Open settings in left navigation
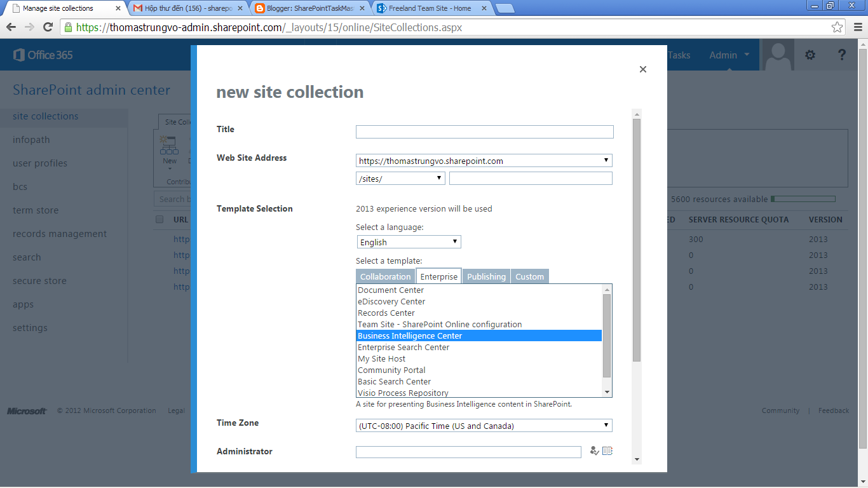868x488 pixels. [30, 328]
